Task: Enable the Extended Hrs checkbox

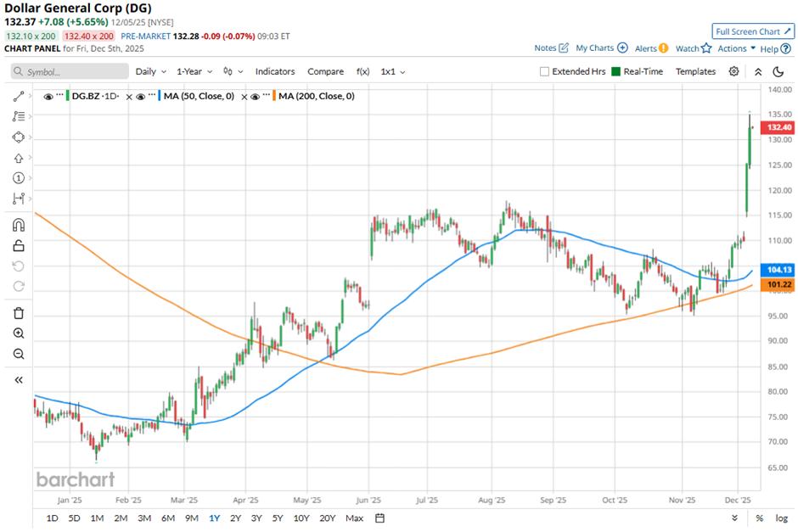Action: (x=544, y=71)
